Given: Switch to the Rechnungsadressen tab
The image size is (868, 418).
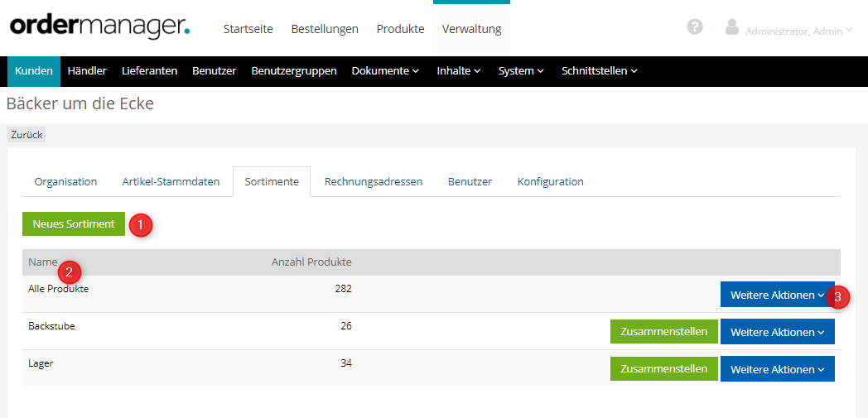Looking at the screenshot, I should click(373, 182).
